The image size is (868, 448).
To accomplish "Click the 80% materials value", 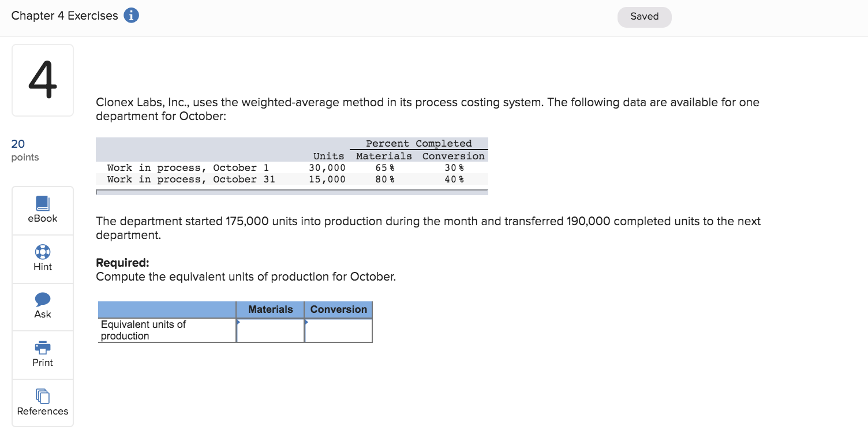I will click(x=384, y=179).
